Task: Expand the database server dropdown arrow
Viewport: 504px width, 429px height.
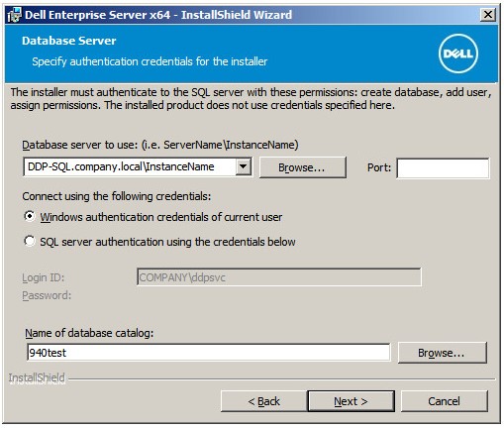Action: click(x=244, y=166)
